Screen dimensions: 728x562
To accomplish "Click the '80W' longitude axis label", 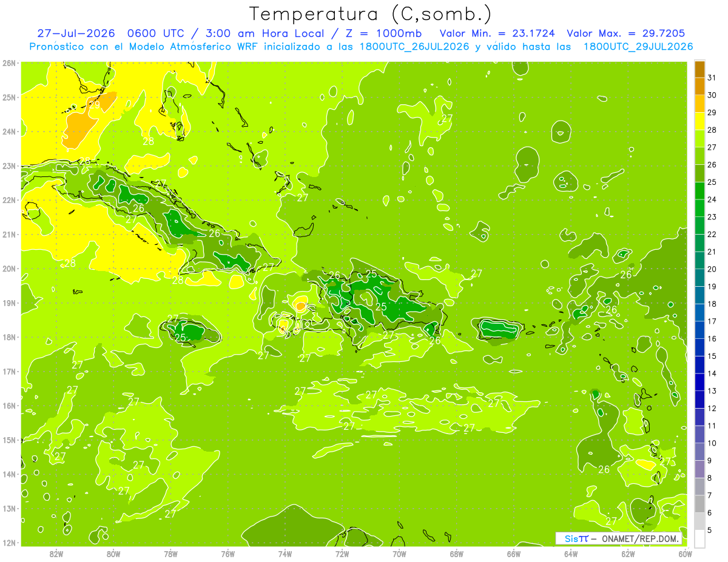I will [x=113, y=554].
